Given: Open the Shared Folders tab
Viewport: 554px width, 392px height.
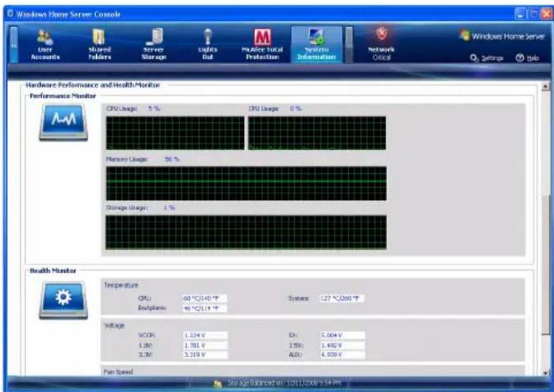Looking at the screenshot, I should tap(100, 45).
